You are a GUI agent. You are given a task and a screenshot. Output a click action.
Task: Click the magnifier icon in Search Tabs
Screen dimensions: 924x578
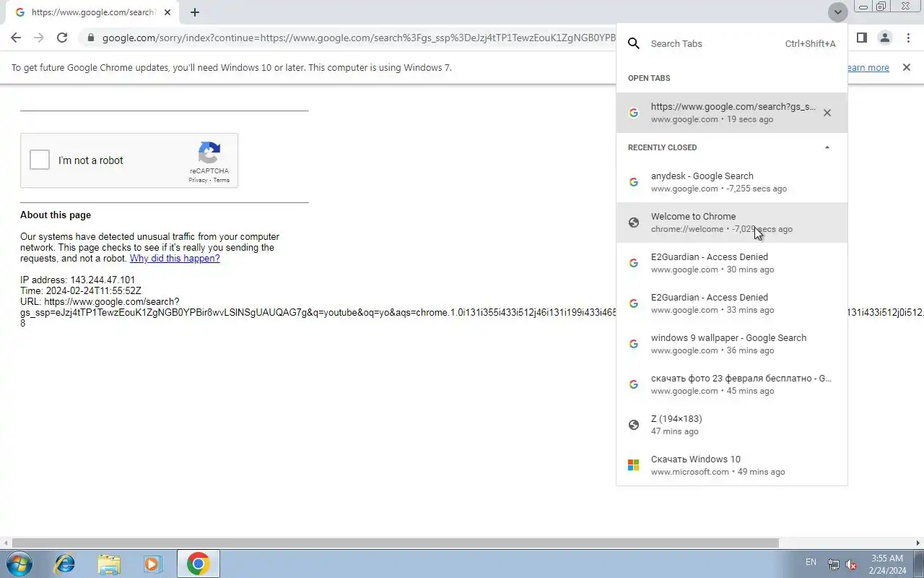click(x=633, y=43)
